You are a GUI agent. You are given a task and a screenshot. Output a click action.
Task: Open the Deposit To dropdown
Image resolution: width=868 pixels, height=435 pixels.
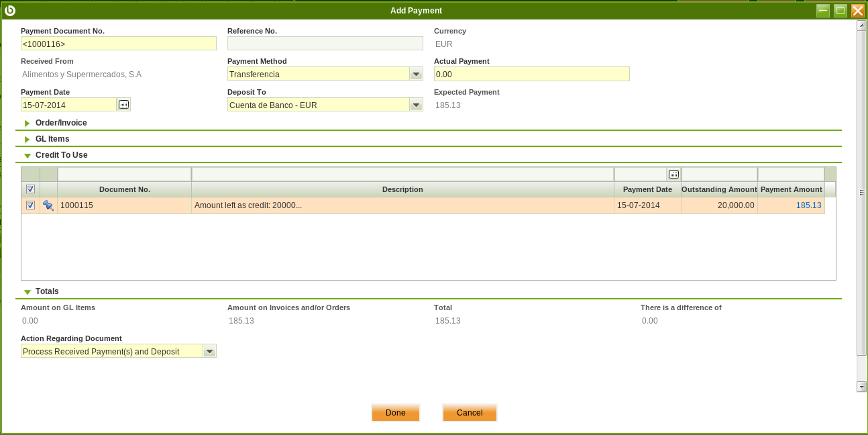click(416, 105)
